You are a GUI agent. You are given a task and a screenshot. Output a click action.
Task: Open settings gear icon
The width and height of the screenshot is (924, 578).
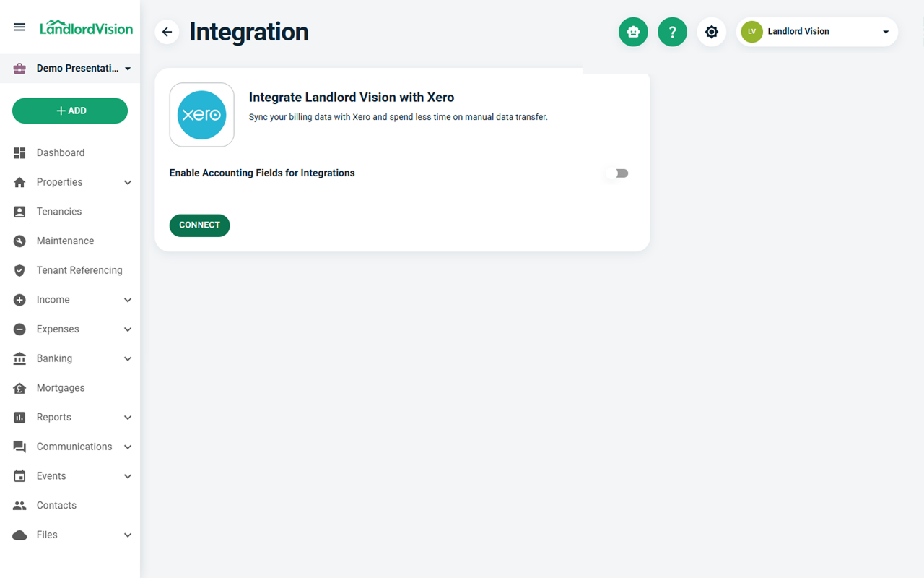click(711, 32)
